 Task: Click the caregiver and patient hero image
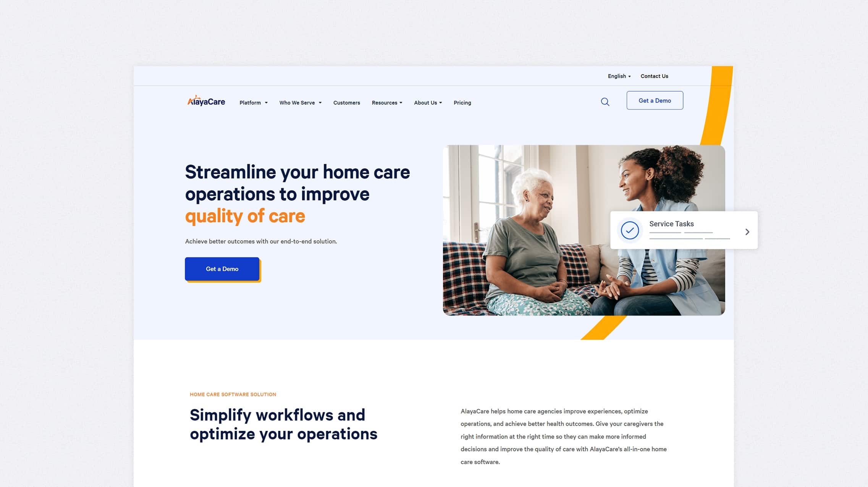coord(584,230)
